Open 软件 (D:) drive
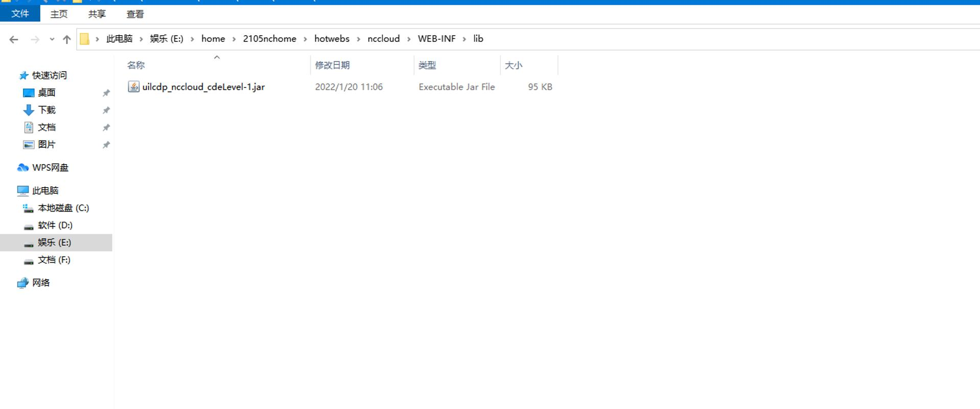 pos(55,225)
